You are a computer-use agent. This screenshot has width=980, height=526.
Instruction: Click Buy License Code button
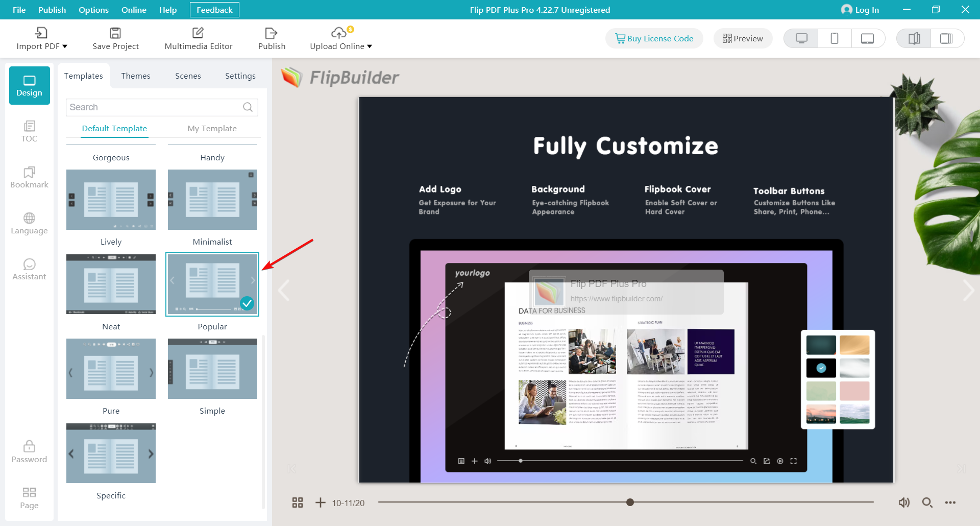(654, 38)
